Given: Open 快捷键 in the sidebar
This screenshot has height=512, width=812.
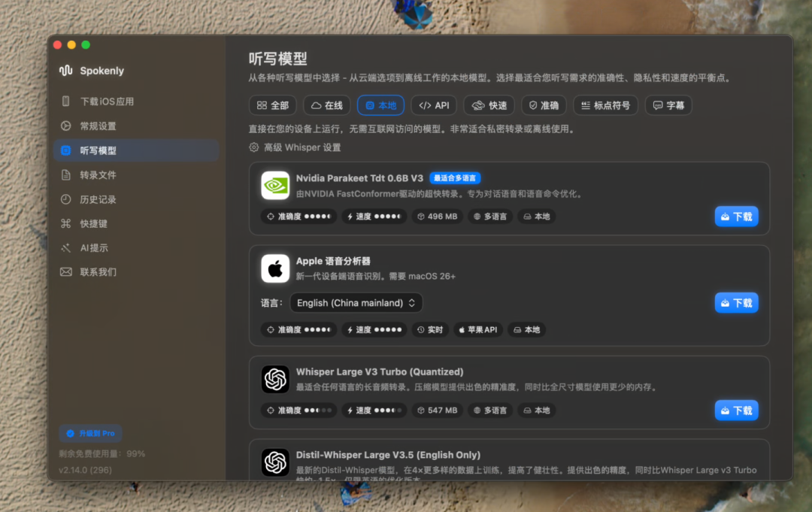Looking at the screenshot, I should click(135, 223).
